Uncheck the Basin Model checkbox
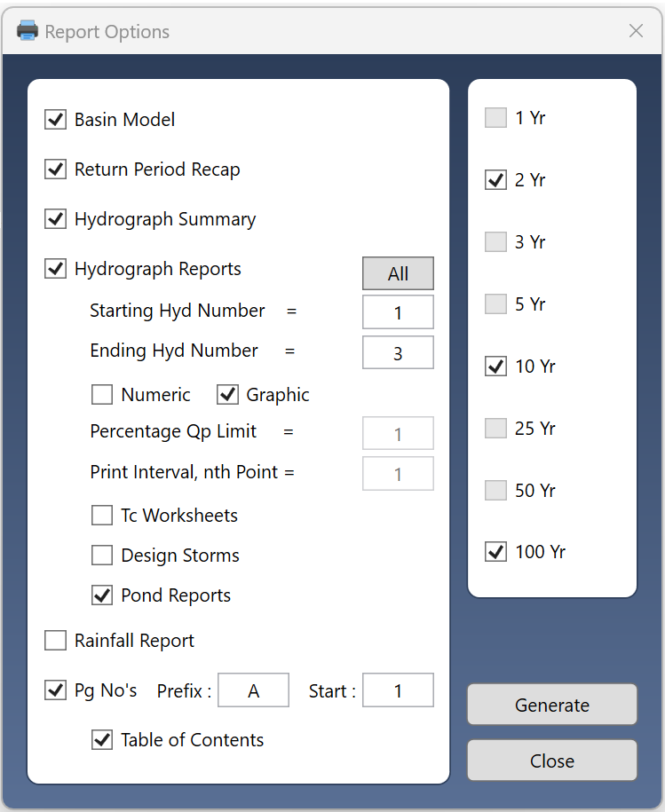 pyautogui.click(x=55, y=119)
